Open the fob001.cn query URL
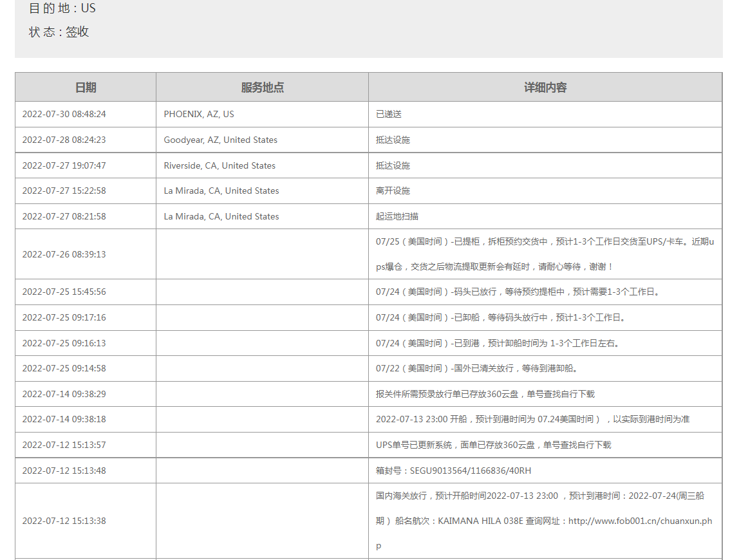The image size is (739, 560). (x=640, y=521)
